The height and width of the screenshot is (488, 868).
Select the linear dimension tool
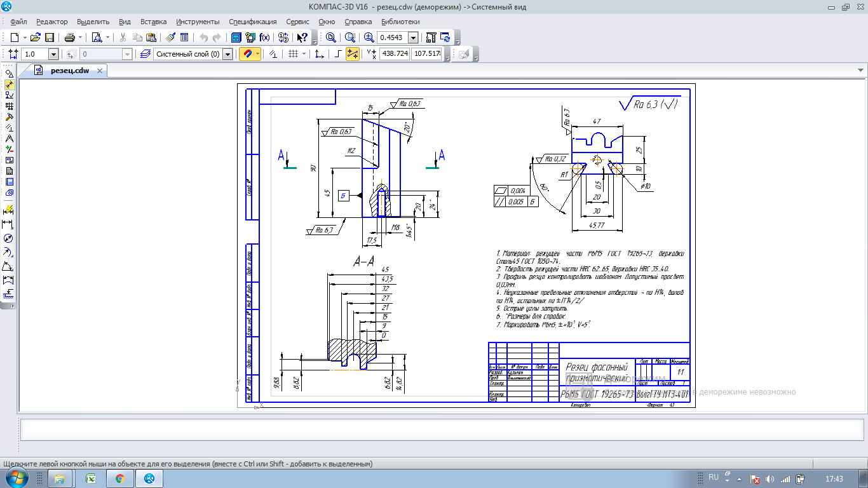coord(8,224)
